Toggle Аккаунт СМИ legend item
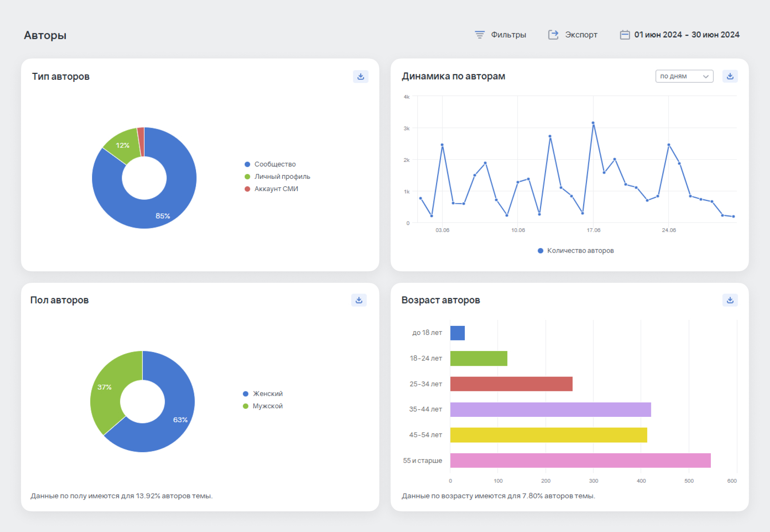The height and width of the screenshot is (532, 770). [271, 189]
